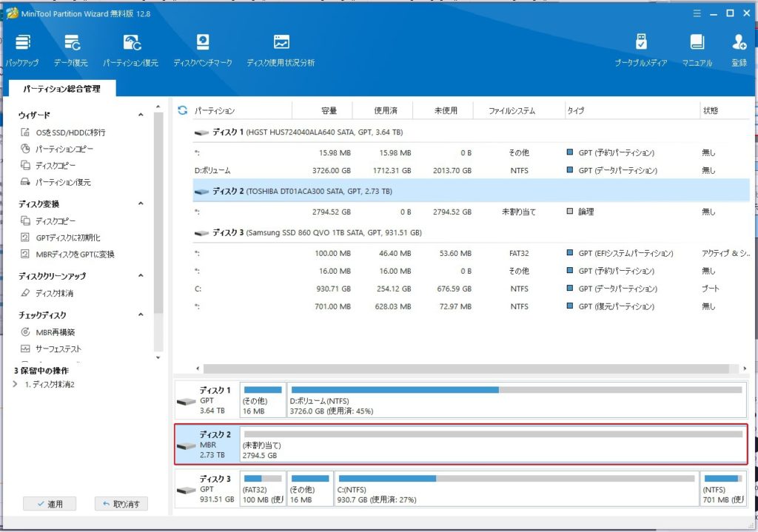Open the マニュアル manual icon
This screenshot has height=532, width=758.
(697, 49)
